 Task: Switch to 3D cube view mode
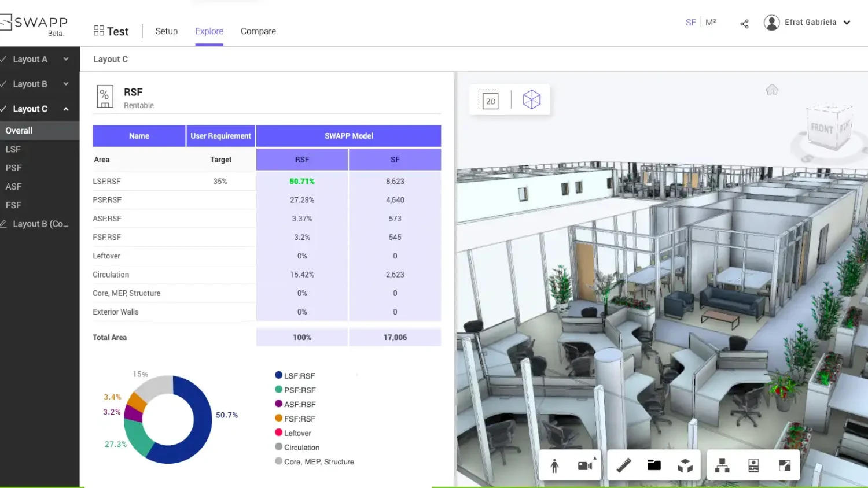pos(531,99)
